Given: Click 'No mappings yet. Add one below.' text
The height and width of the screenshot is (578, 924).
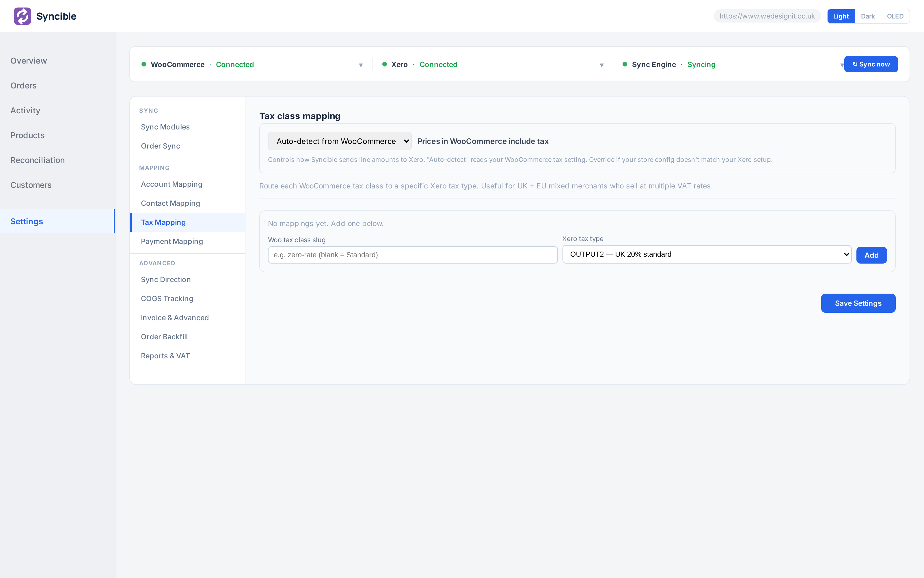Looking at the screenshot, I should point(326,223).
